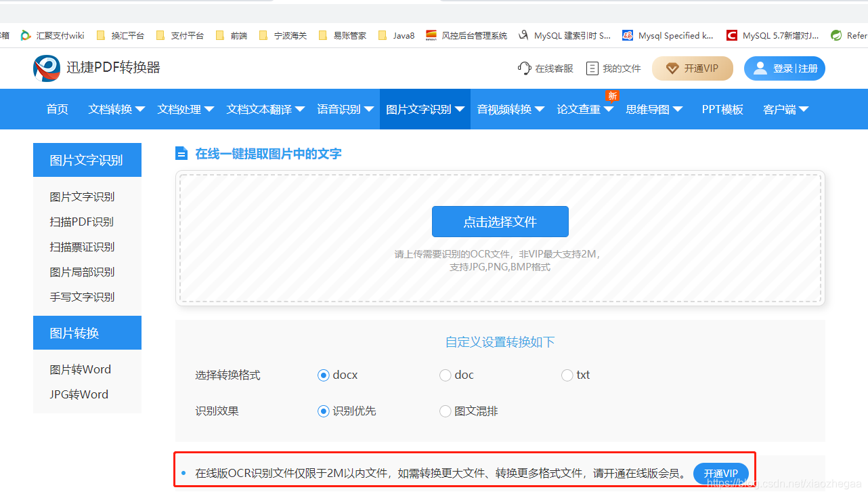868x496 pixels.
Task: Open JPG转Word in the sidebar
Action: pyautogui.click(x=79, y=394)
